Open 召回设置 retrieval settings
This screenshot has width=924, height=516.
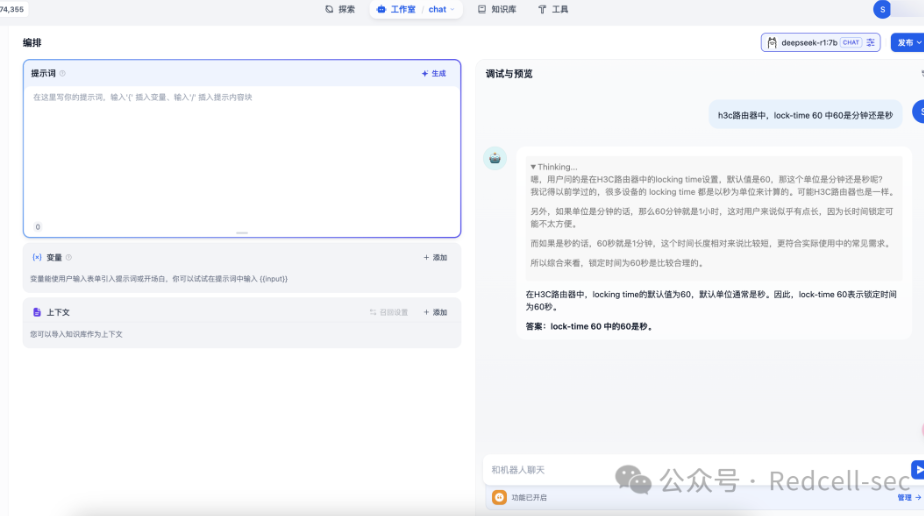coord(389,312)
